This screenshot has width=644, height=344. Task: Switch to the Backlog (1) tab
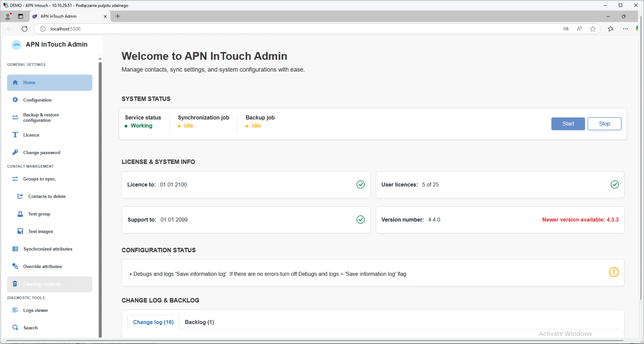pyautogui.click(x=200, y=322)
